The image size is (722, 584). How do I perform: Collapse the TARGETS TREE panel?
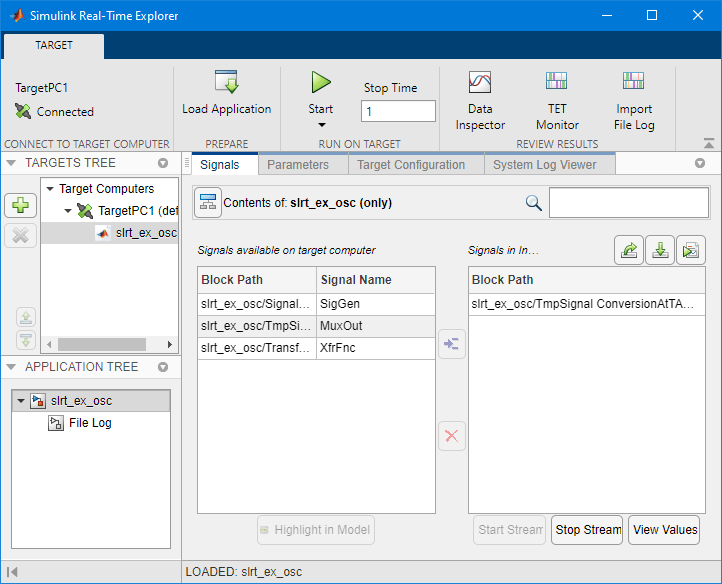click(x=12, y=163)
